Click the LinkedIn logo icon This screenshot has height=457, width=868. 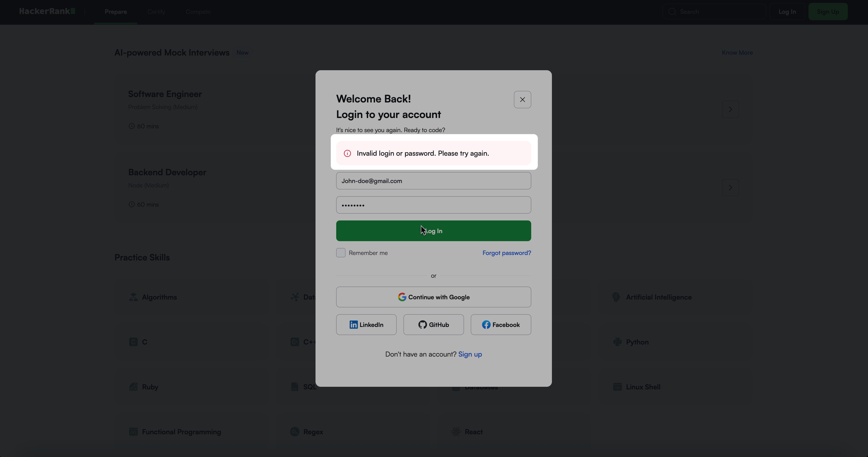pyautogui.click(x=353, y=324)
